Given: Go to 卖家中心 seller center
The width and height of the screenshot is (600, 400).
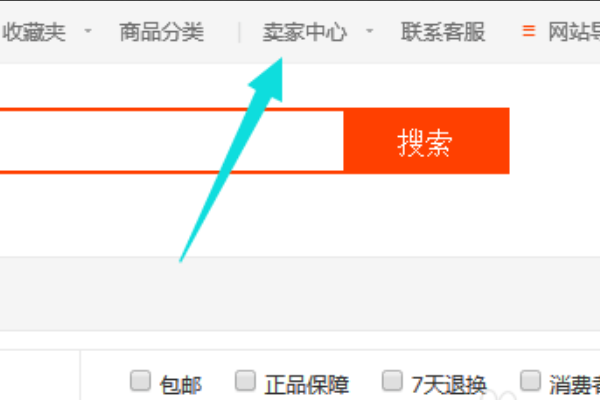Looking at the screenshot, I should click(x=305, y=31).
